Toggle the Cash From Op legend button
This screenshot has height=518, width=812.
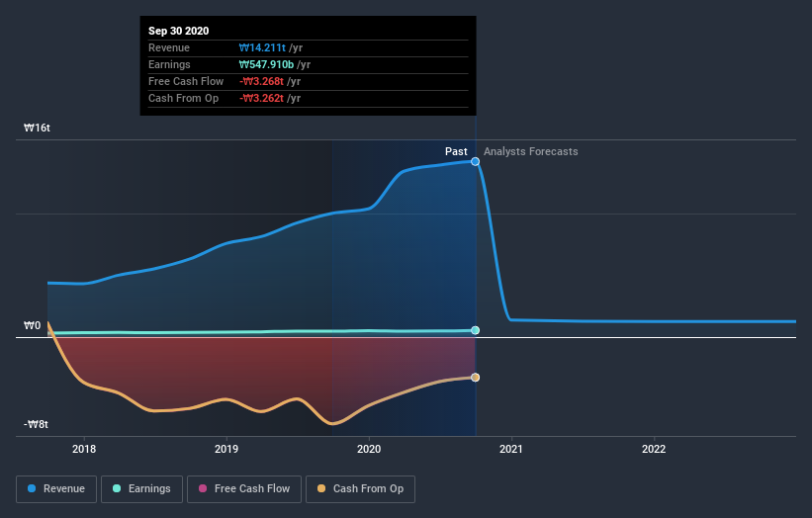pos(360,489)
